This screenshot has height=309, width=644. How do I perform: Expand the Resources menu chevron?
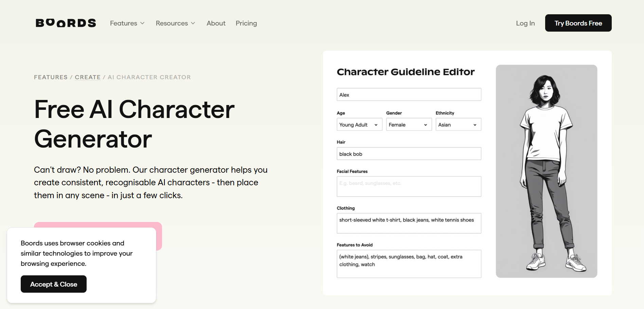point(193,23)
